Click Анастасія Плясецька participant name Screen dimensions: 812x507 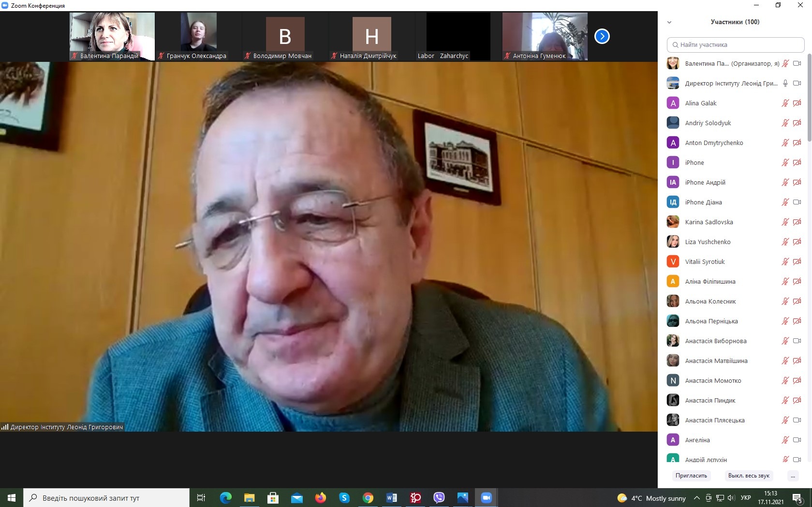coord(715,420)
